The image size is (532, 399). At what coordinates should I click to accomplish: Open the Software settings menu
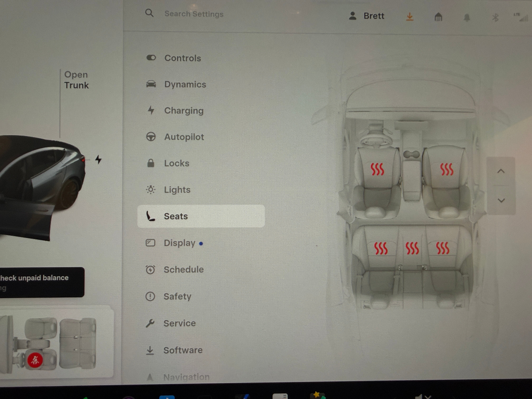(x=183, y=350)
